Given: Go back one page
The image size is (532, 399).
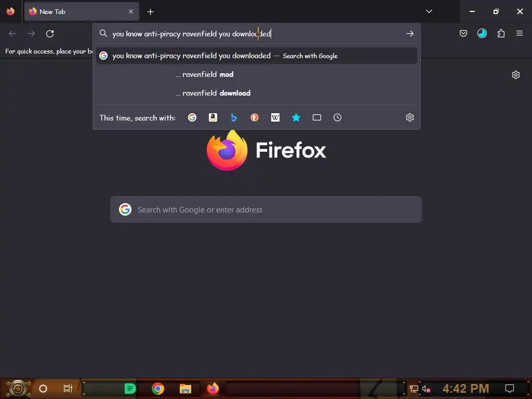Looking at the screenshot, I should [x=12, y=34].
